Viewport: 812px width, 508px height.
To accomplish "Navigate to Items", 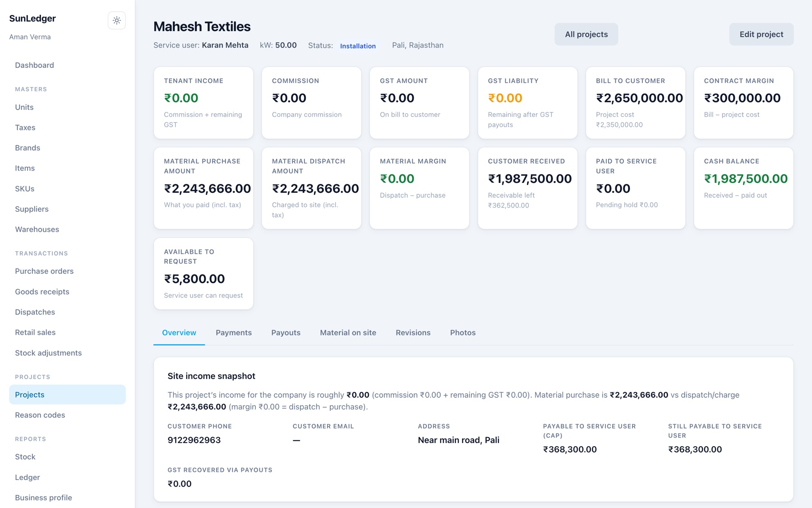I will pos(67,168).
